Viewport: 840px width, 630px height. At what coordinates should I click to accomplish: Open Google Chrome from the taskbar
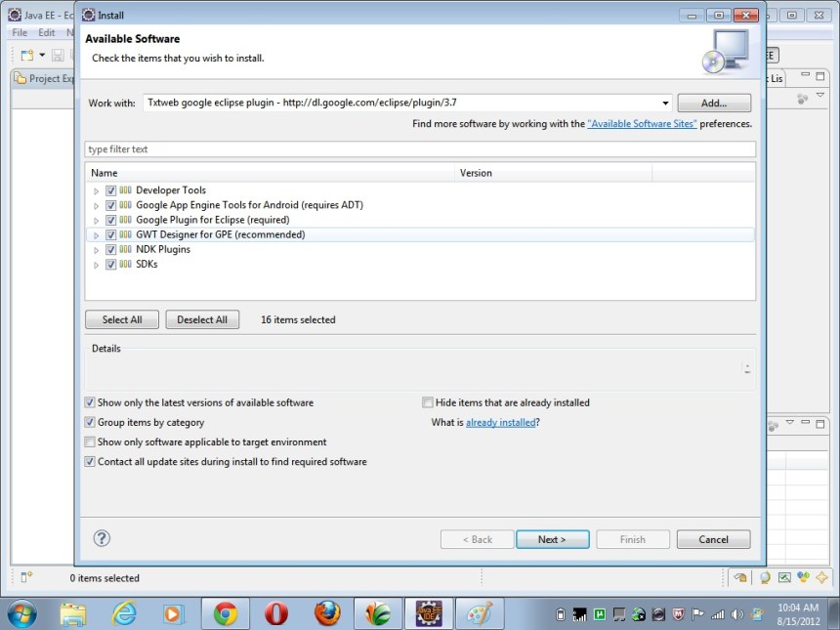224,614
